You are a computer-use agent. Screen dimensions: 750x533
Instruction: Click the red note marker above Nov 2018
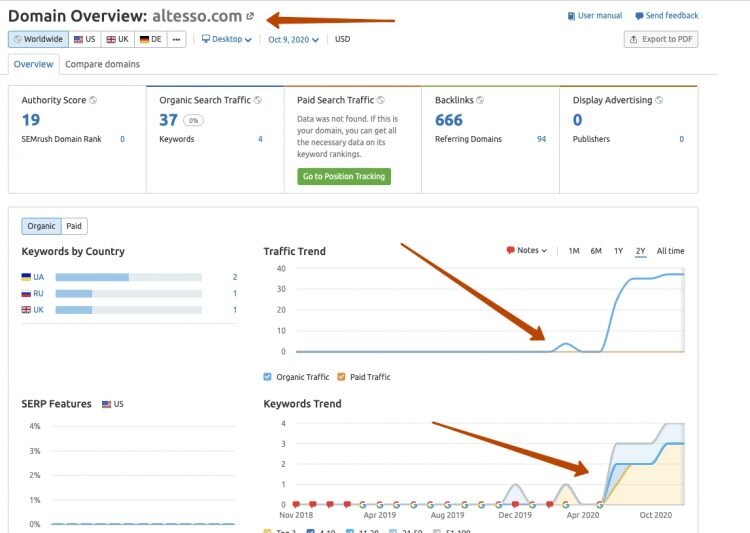point(296,504)
